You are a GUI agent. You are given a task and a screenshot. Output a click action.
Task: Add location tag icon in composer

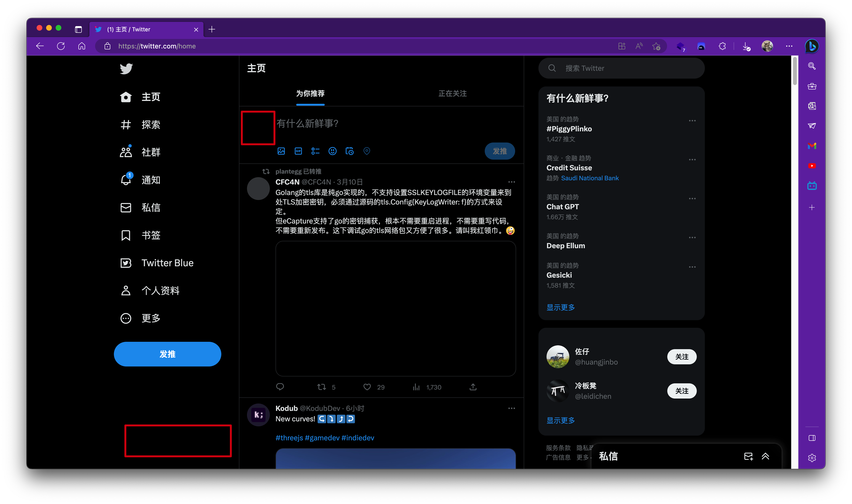point(366,151)
